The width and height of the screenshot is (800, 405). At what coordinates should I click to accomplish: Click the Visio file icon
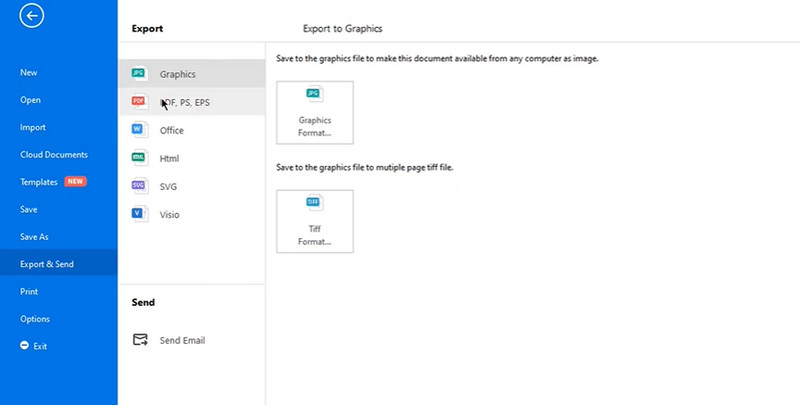(x=139, y=214)
